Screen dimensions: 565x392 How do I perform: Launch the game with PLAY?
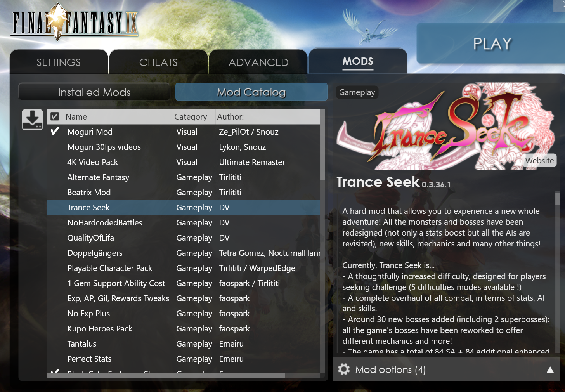pos(492,43)
